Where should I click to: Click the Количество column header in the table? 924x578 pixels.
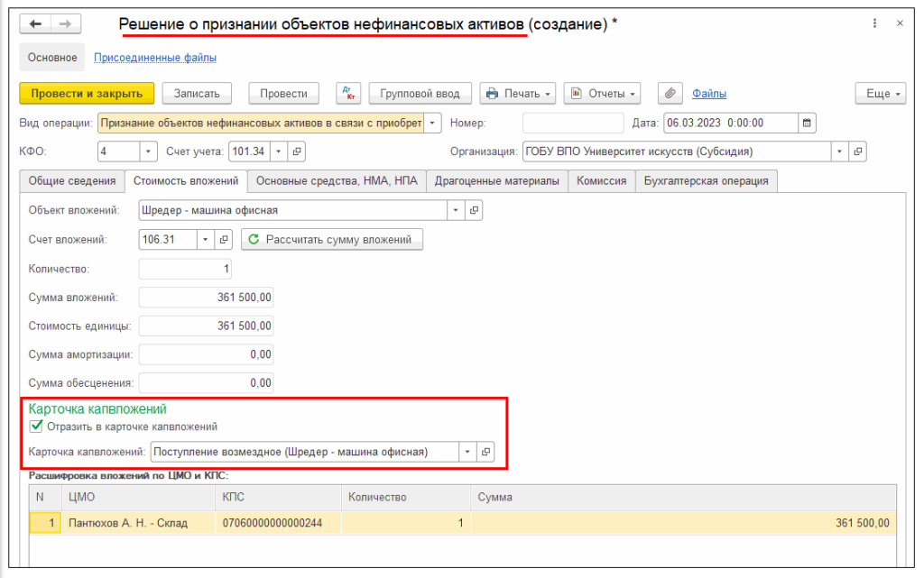point(406,497)
